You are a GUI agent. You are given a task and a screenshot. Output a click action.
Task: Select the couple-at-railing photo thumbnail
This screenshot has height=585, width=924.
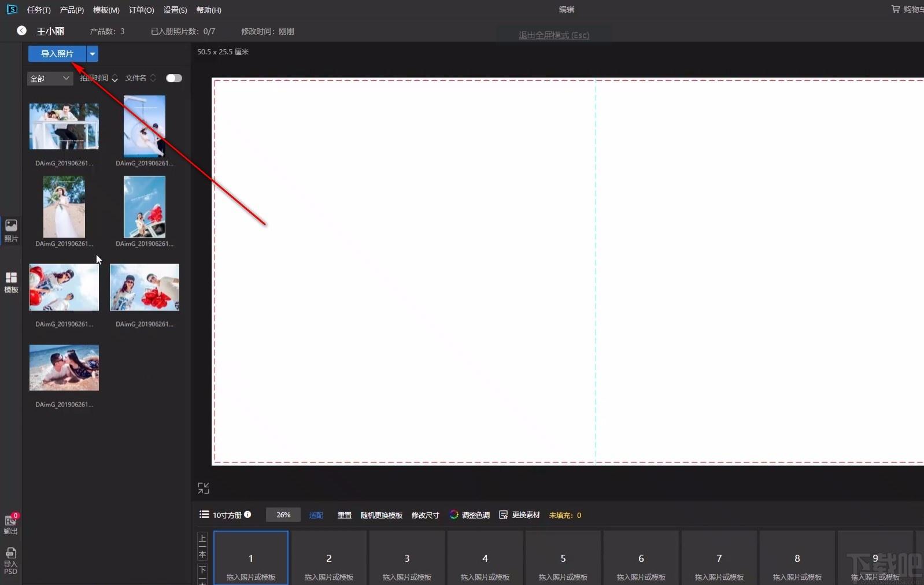click(x=64, y=127)
